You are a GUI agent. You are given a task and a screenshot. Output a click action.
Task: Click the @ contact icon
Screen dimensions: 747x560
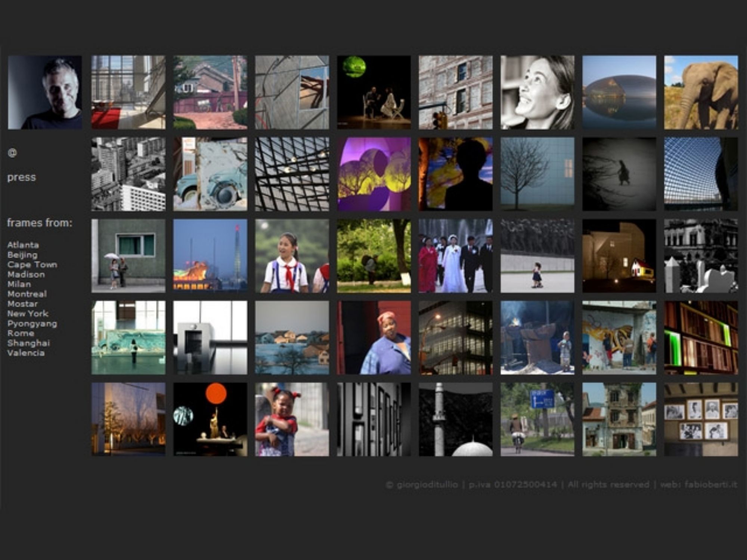coord(12,153)
